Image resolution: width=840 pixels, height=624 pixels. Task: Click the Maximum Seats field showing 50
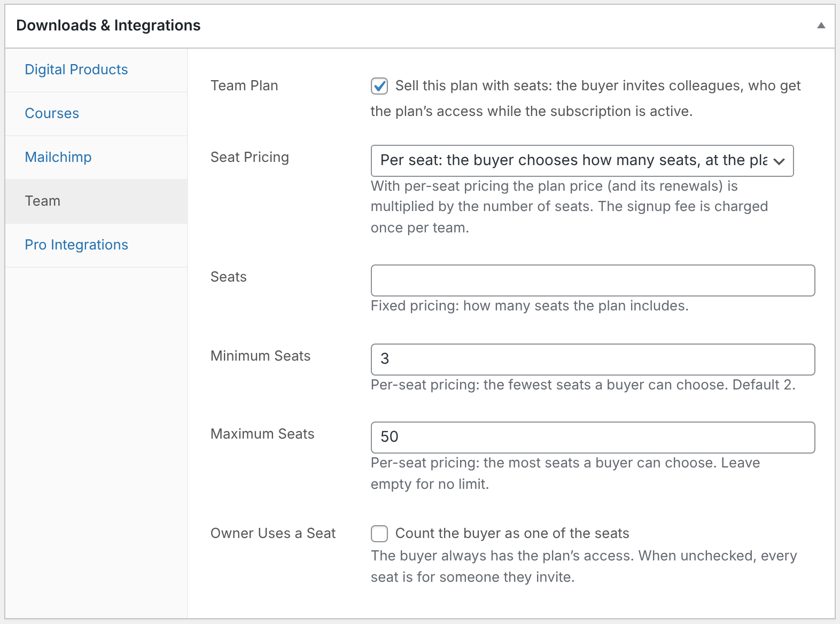coord(593,438)
